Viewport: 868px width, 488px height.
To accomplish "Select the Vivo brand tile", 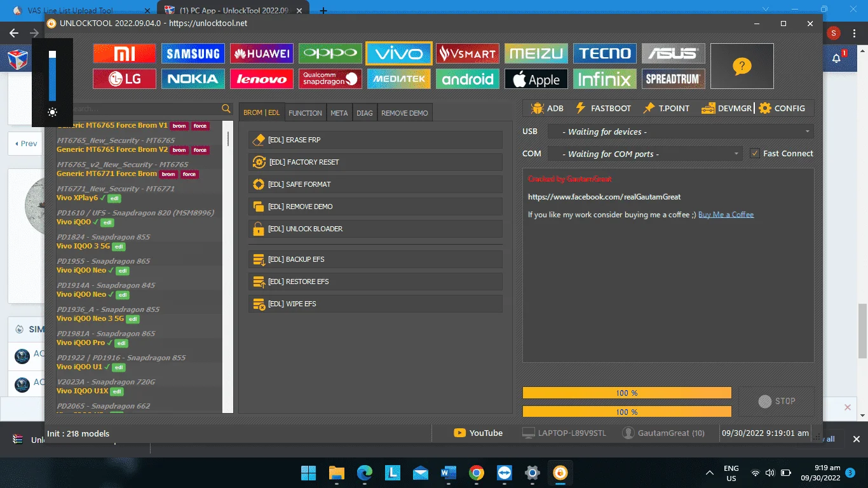I will click(x=399, y=53).
